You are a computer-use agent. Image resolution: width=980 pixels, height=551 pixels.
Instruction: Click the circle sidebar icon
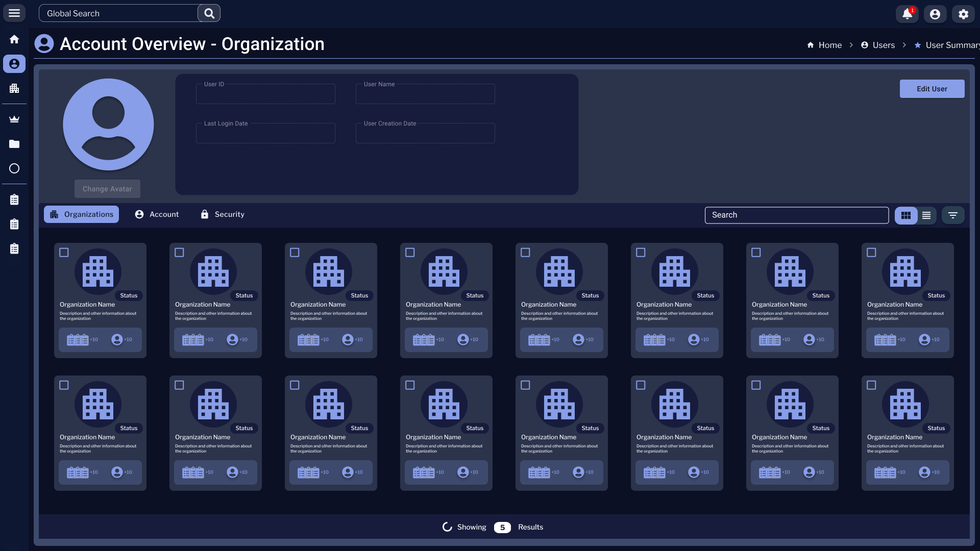[14, 168]
